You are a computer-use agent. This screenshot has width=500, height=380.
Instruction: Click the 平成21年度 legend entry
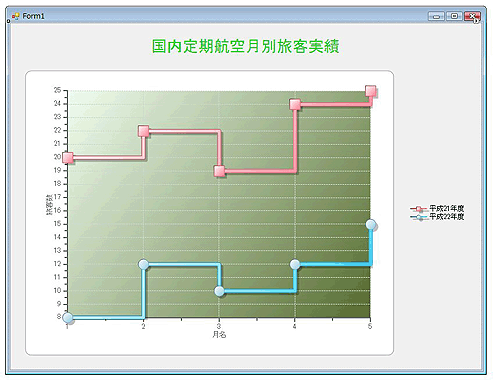[437, 209]
